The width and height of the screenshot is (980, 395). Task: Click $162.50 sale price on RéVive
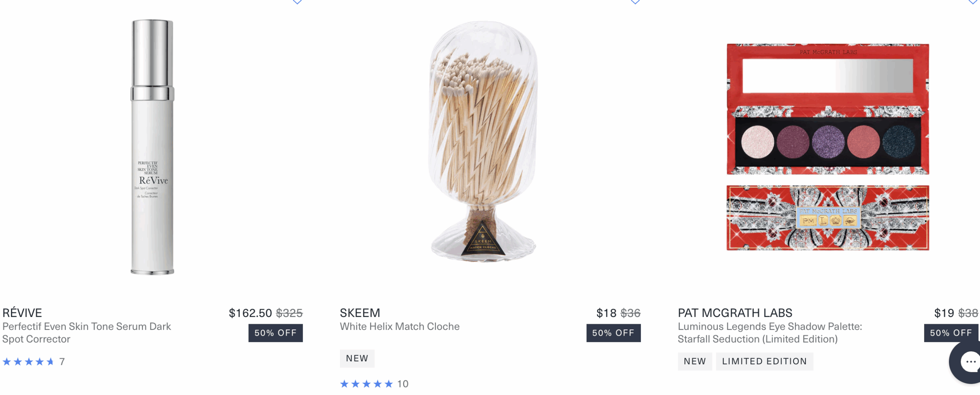click(250, 313)
